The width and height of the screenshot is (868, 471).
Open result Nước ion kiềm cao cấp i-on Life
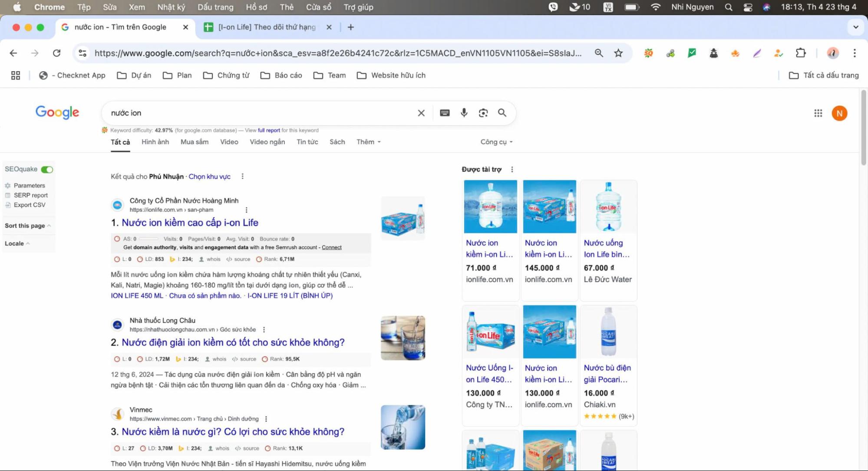click(190, 222)
